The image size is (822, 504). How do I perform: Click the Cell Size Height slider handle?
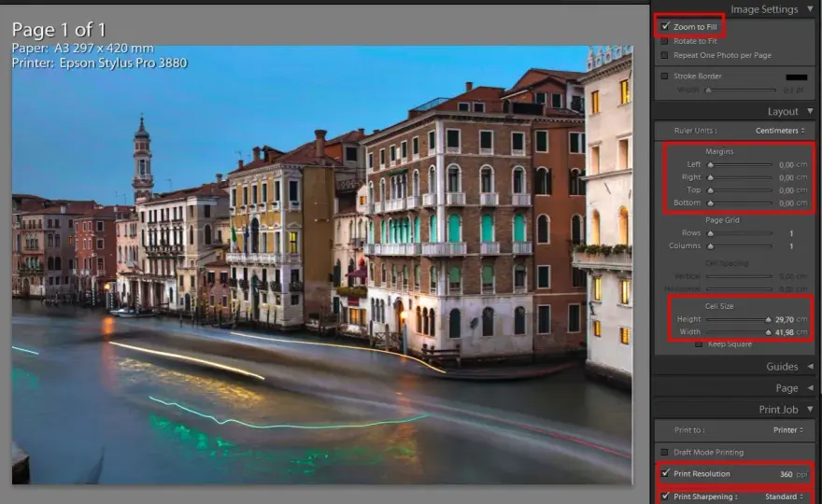click(768, 319)
